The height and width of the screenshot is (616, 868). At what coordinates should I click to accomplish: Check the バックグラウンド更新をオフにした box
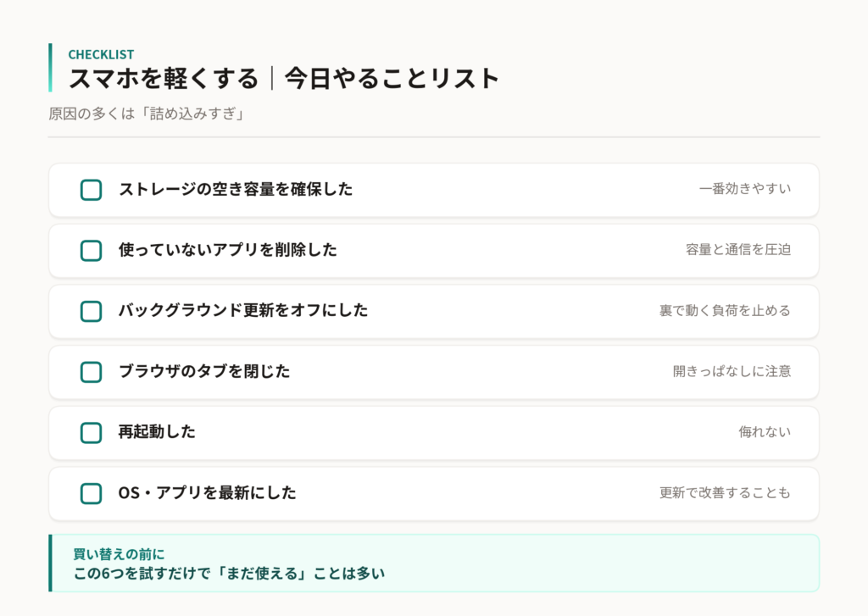tap(92, 312)
